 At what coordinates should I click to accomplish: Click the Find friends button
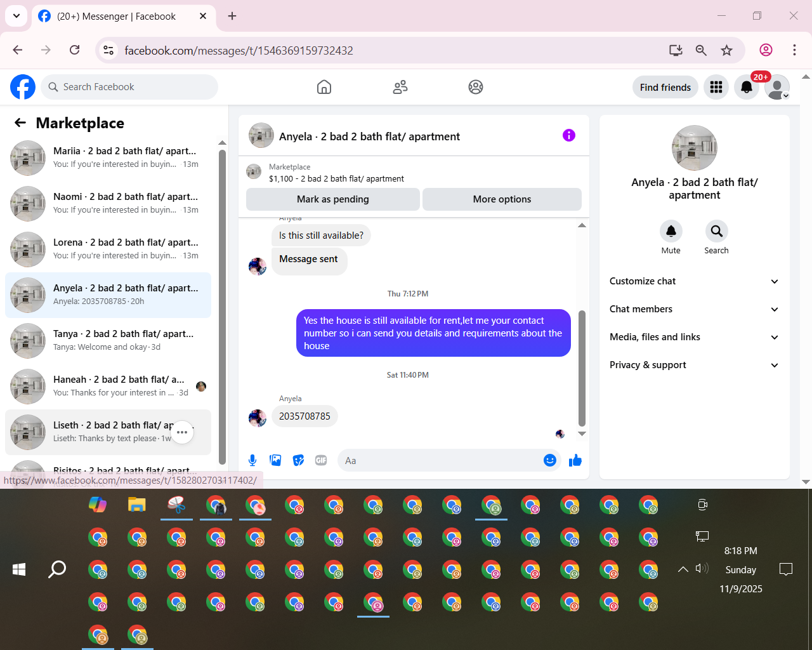coord(665,87)
